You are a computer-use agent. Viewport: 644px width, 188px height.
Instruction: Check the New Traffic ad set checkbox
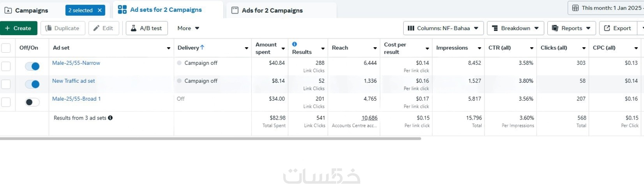tap(6, 84)
